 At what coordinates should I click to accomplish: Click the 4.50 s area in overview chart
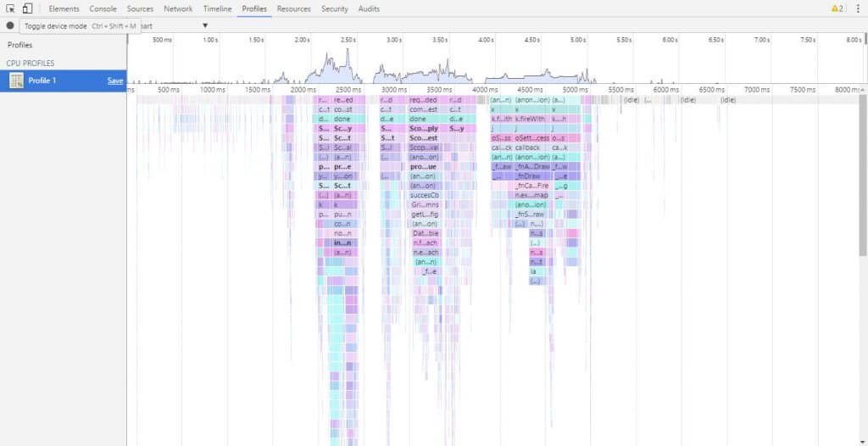[531, 77]
